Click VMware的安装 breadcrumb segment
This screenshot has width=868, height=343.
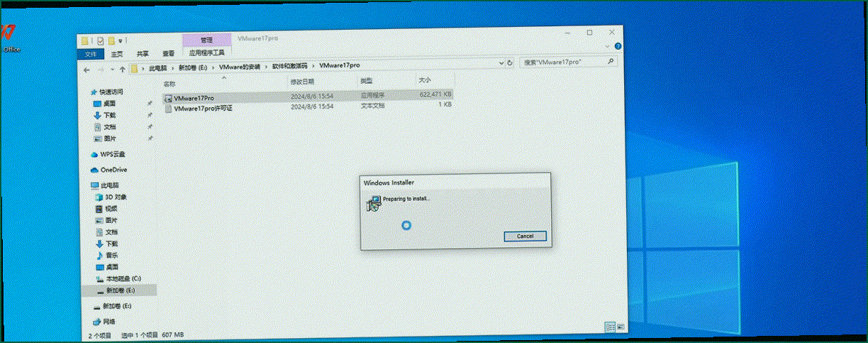click(x=238, y=66)
